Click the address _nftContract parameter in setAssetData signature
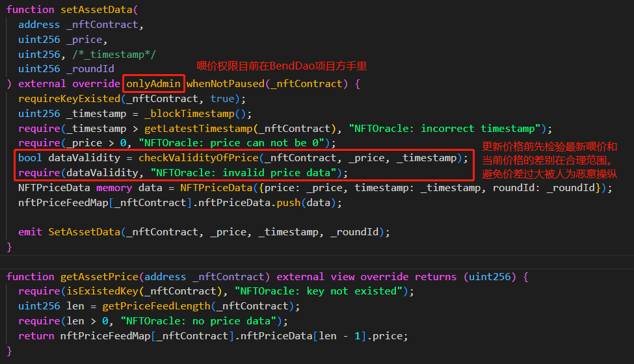 coord(79,25)
